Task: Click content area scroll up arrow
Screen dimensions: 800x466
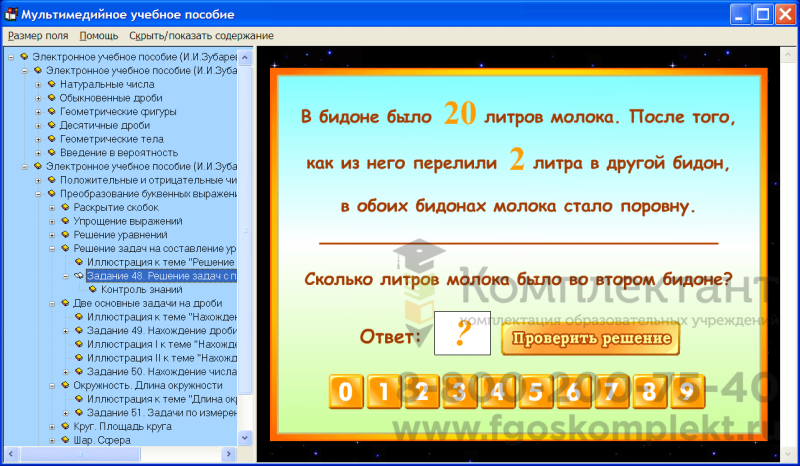Action: [788, 55]
